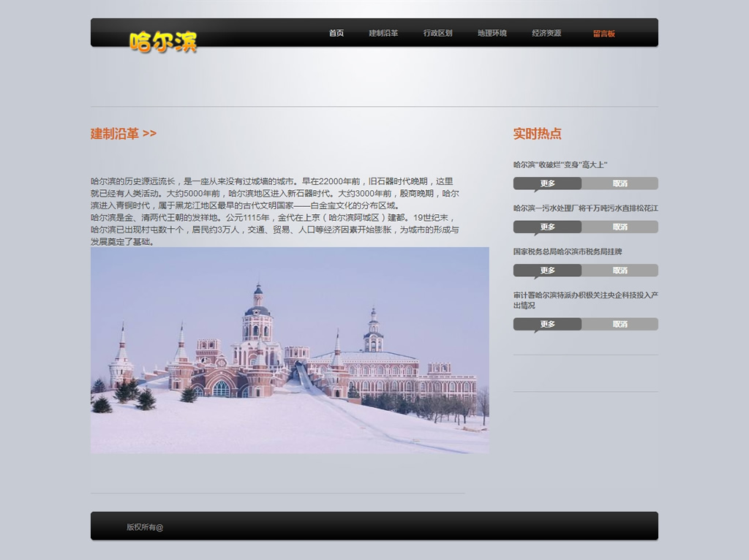Open the 地理环境 navigation item
Image resolution: width=749 pixels, height=560 pixels.
pos(492,34)
